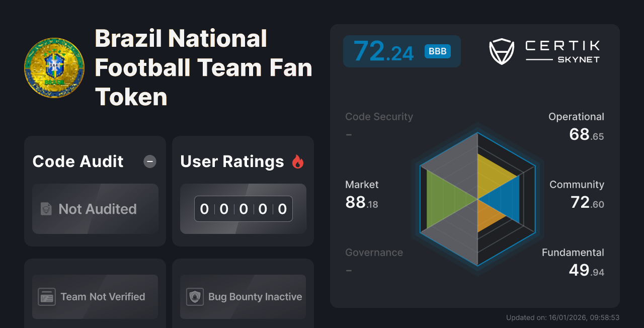Click the minus icon on Code Audit
This screenshot has width=644, height=328.
[149, 161]
